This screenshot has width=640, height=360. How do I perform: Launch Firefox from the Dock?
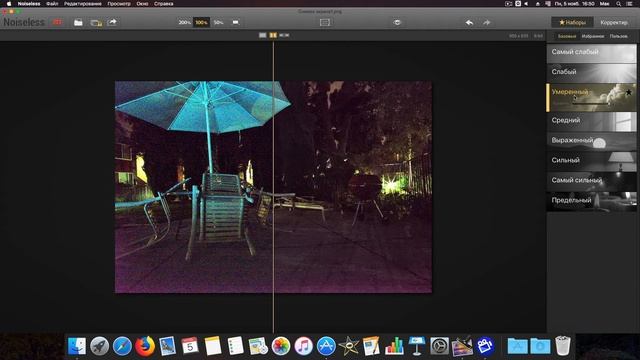[145, 346]
